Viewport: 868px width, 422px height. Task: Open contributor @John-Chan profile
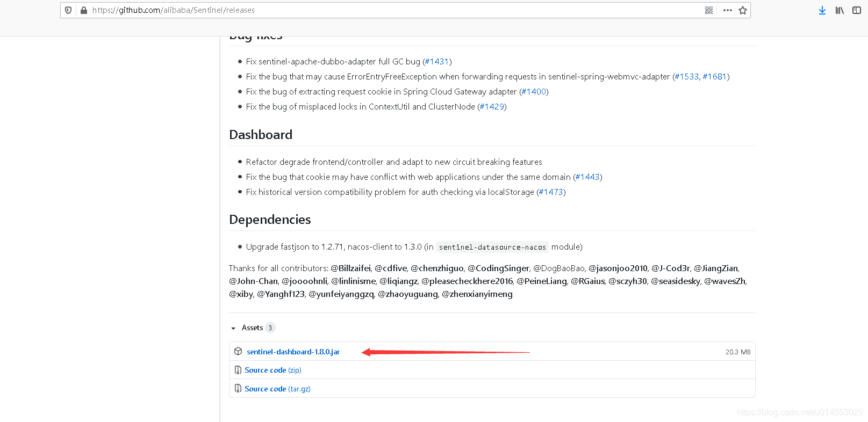pos(253,281)
